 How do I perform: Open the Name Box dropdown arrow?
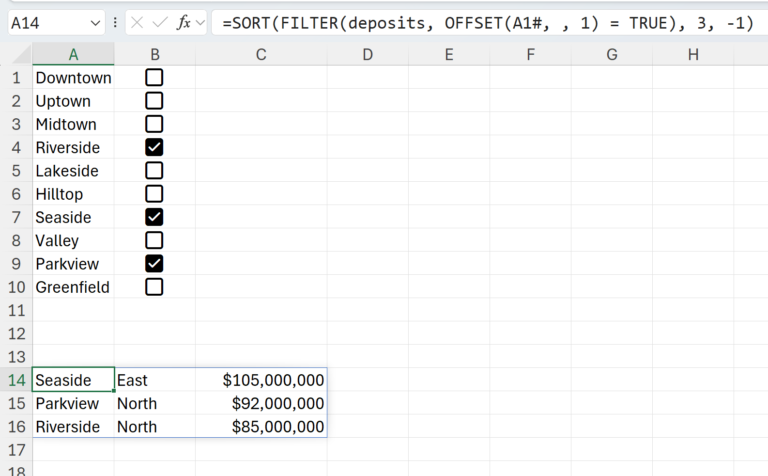96,23
